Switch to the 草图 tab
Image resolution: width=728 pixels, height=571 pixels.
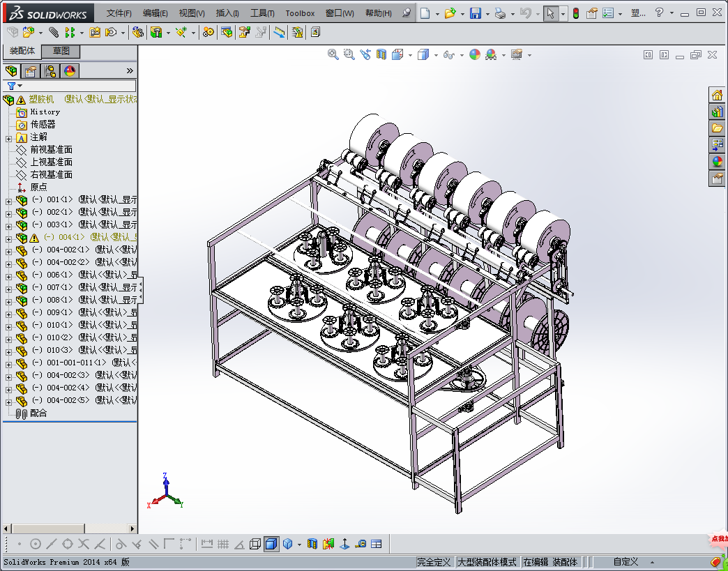61,51
